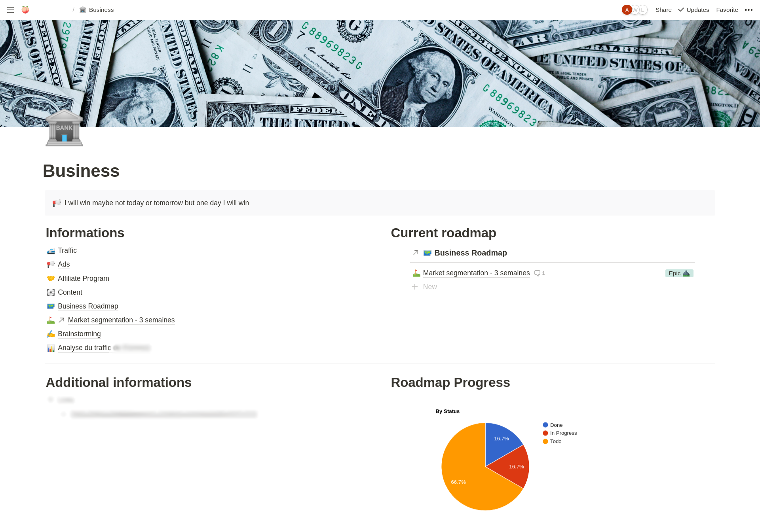The image size is (760, 532).
Task: Open the Analyse du traffic icon
Action: (x=50, y=347)
